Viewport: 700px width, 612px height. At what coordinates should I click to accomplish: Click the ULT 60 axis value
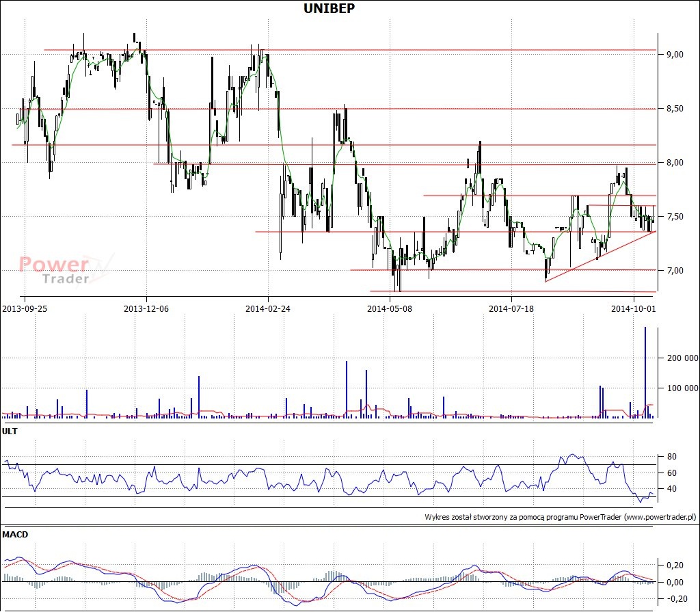(x=671, y=473)
